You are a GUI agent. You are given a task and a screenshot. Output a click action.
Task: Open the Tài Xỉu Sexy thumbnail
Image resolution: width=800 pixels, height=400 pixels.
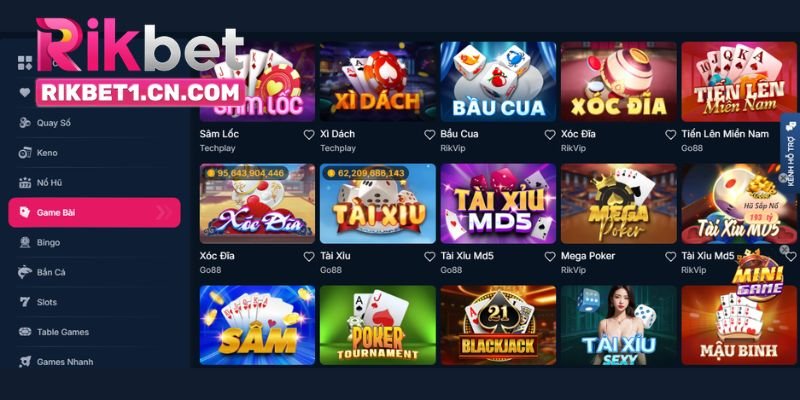point(619,325)
